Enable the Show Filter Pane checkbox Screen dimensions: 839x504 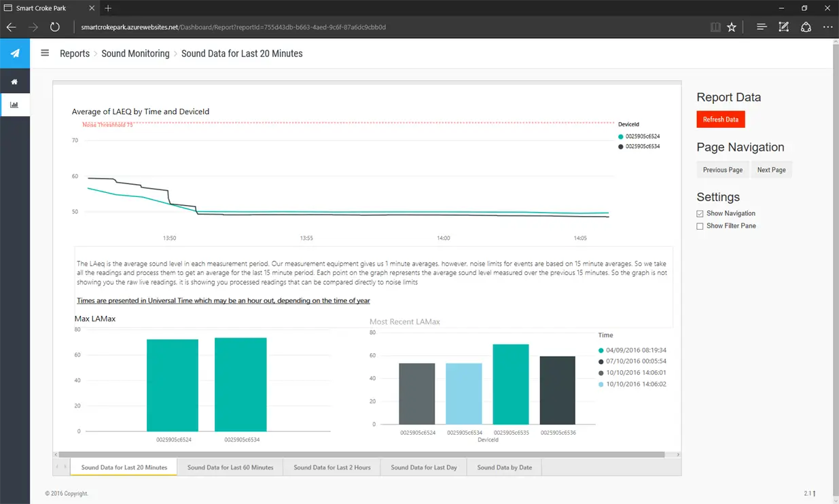point(699,226)
